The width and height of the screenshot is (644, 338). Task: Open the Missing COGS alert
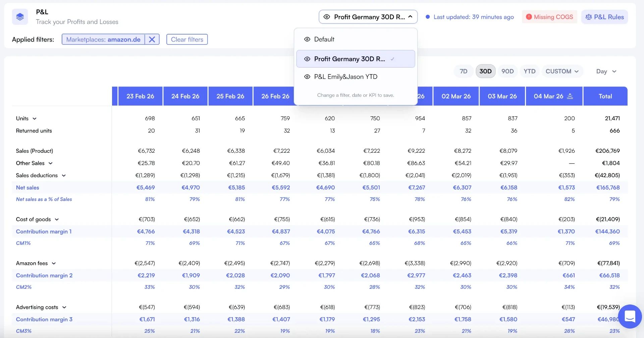(x=549, y=17)
